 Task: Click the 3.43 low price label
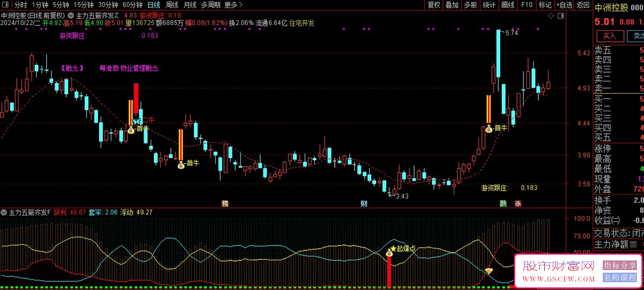(x=402, y=197)
